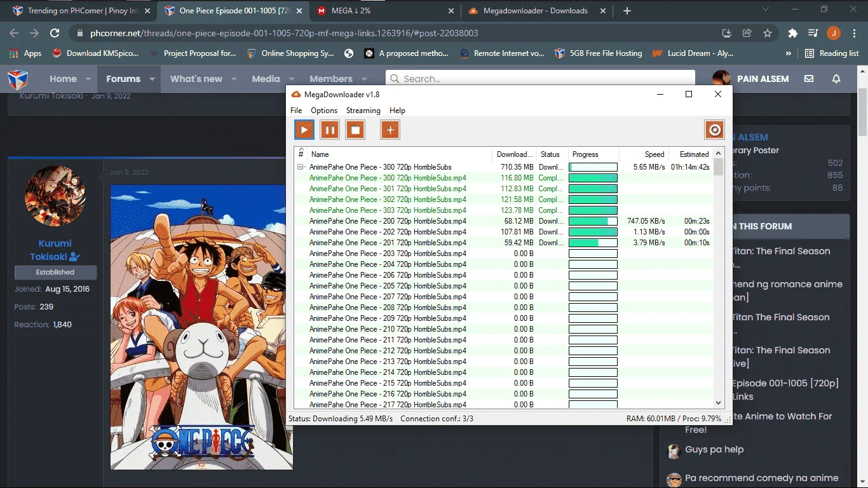Open the Streaming menu in MegaDownloader

(363, 111)
